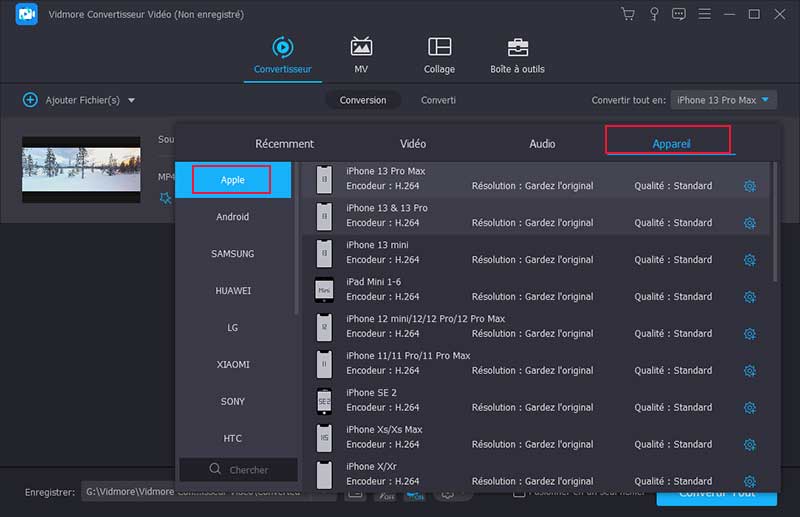800x517 pixels.
Task: Click gear icon for iPhone SE 2
Action: pyautogui.click(x=749, y=408)
